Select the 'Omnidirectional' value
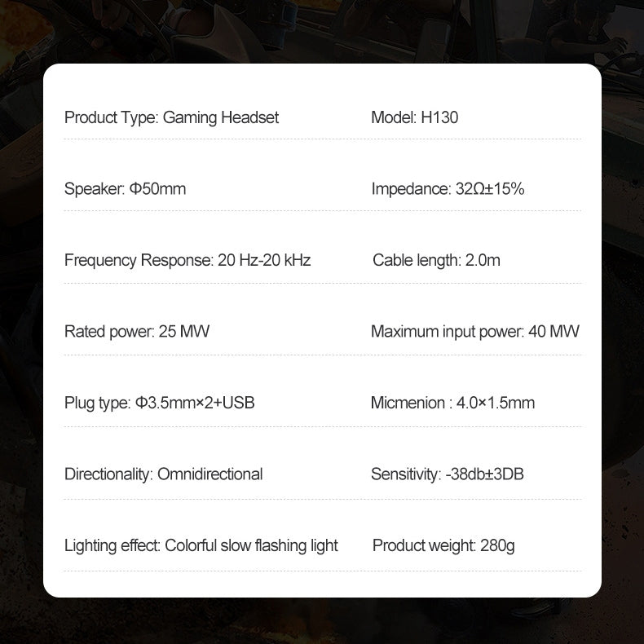The width and height of the screenshot is (644, 644). tap(210, 474)
